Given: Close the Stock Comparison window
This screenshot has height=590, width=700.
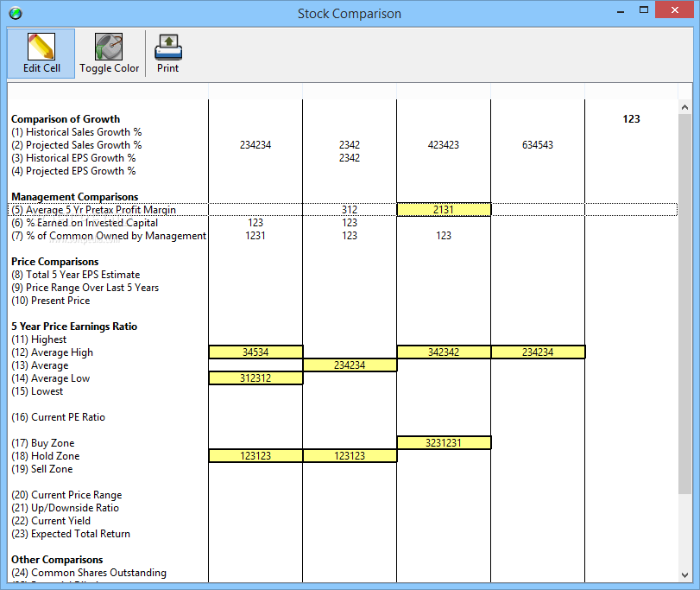Looking at the screenshot, I should (x=675, y=10).
